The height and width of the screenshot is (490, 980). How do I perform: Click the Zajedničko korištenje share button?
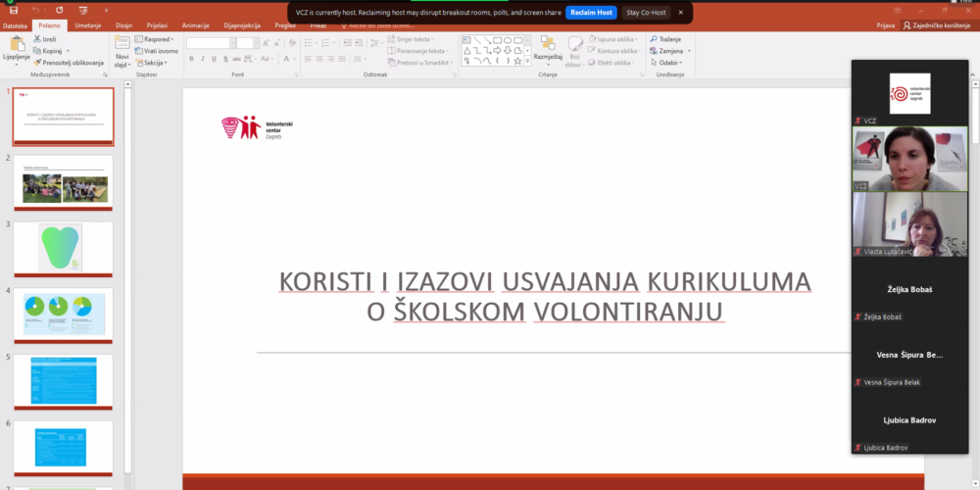[x=938, y=25]
